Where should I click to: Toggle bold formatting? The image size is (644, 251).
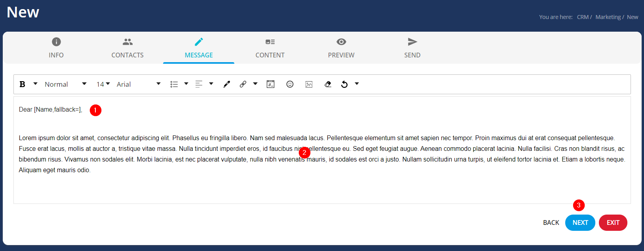click(x=23, y=84)
